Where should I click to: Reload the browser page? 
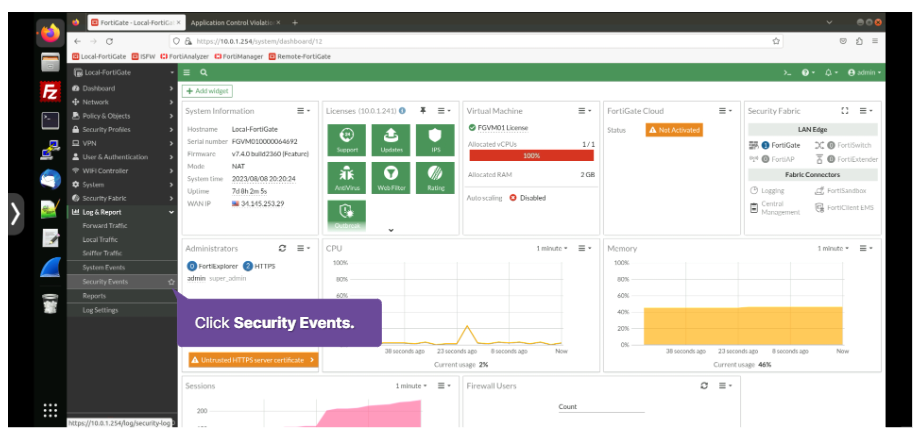(109, 41)
